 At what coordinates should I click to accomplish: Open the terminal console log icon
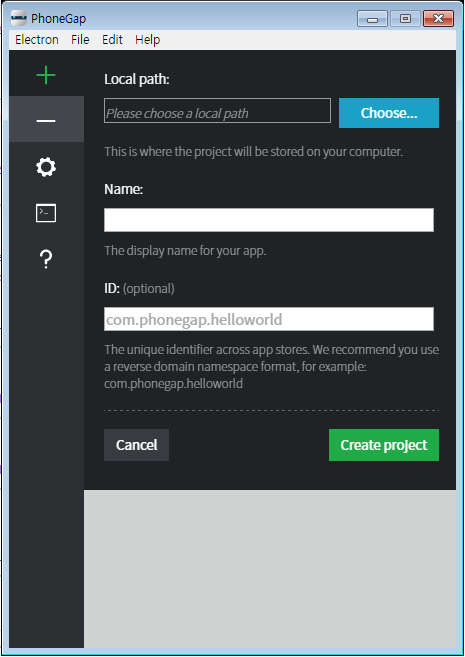pos(46,213)
